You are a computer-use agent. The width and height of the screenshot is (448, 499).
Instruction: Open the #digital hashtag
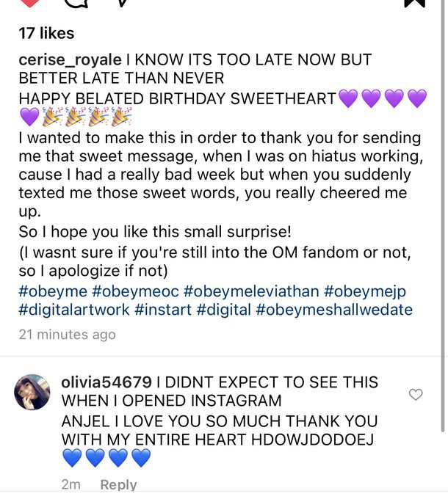tap(224, 310)
